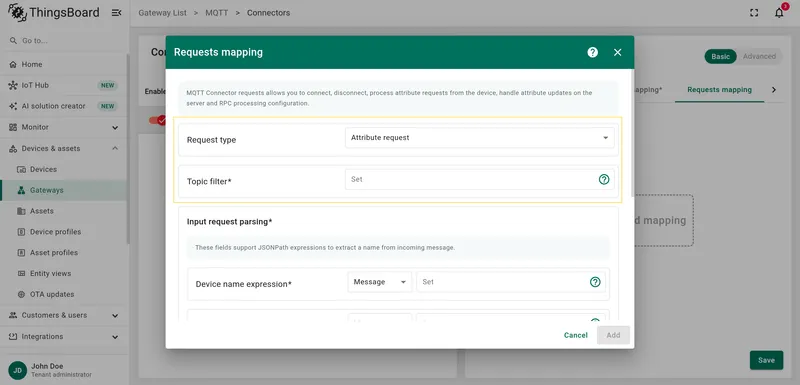Close the Requests mapping dialog
The image size is (800, 385).
coord(617,52)
